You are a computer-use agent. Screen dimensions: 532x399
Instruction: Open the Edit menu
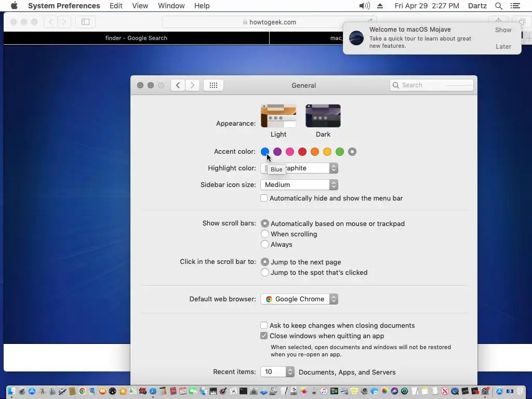click(116, 6)
